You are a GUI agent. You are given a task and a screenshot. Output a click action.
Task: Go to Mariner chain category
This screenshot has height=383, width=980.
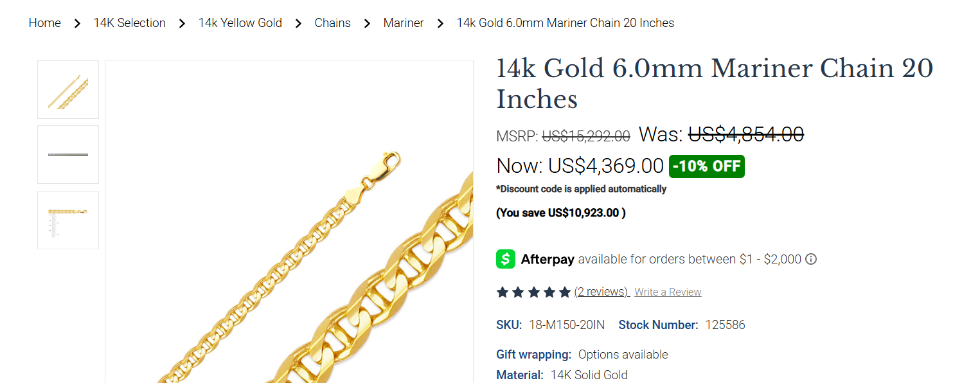[404, 23]
